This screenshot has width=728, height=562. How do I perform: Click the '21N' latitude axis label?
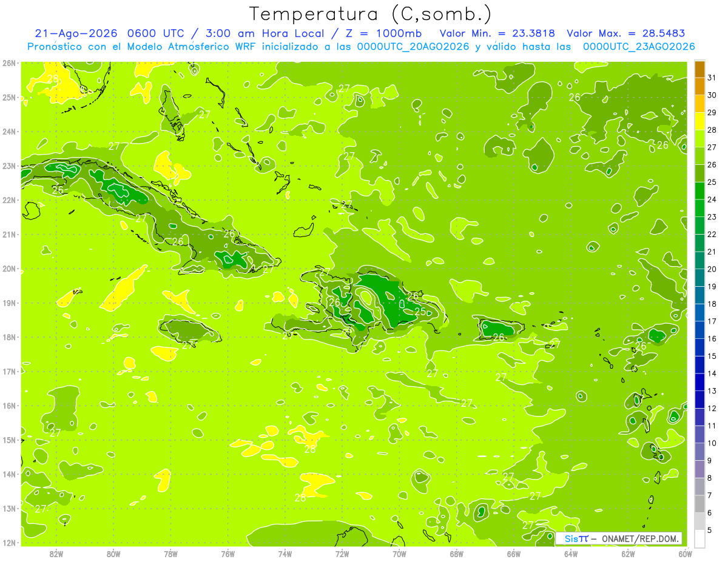(9, 234)
